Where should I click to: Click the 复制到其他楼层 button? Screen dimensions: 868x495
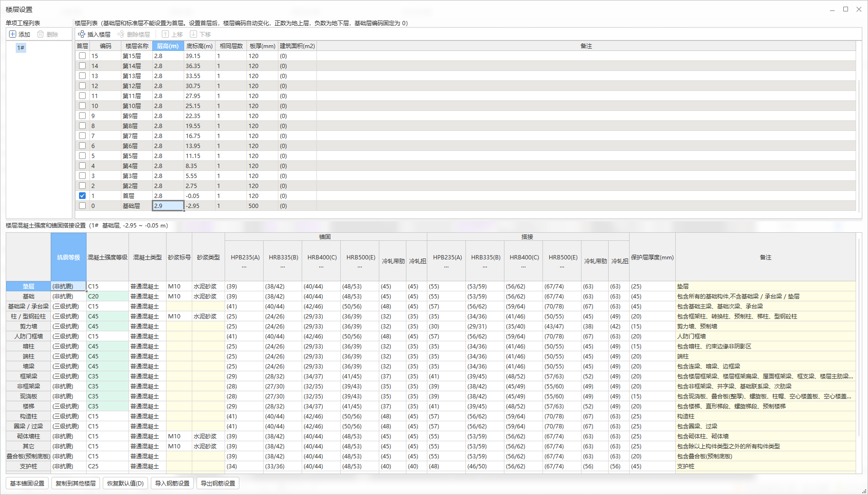coord(76,483)
